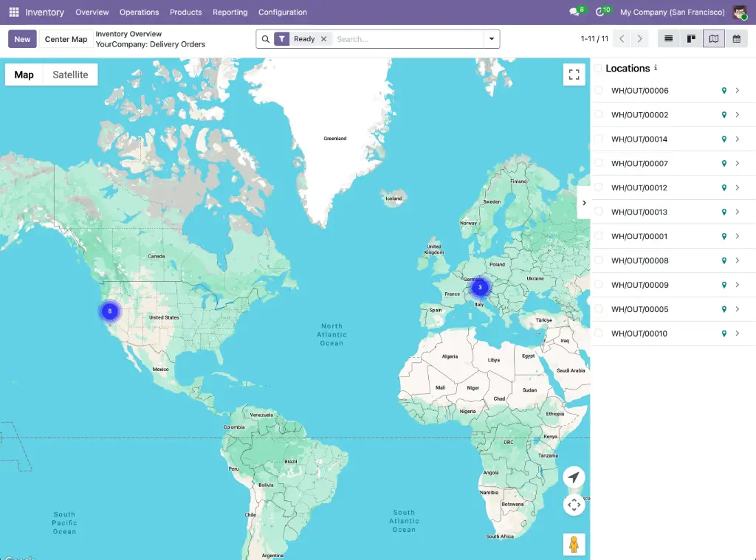This screenshot has height=560, width=756.
Task: Select the WH/OUT/00009 location entry
Action: [x=640, y=285]
